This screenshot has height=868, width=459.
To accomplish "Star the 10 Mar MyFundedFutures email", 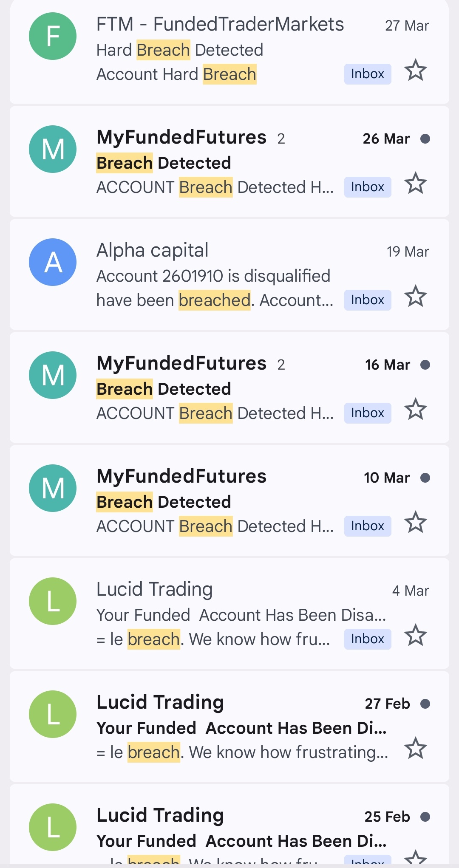I will [415, 522].
